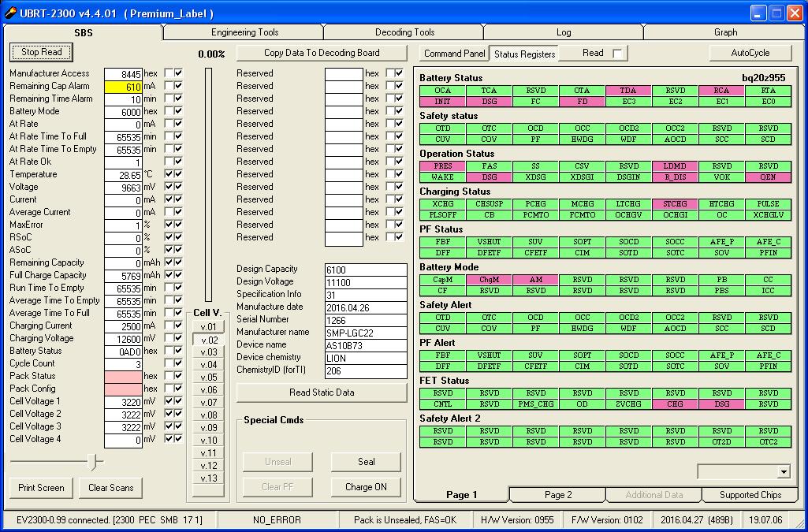
Task: Click the ChgM flag in Battery Mode
Action: pyautogui.click(x=489, y=280)
